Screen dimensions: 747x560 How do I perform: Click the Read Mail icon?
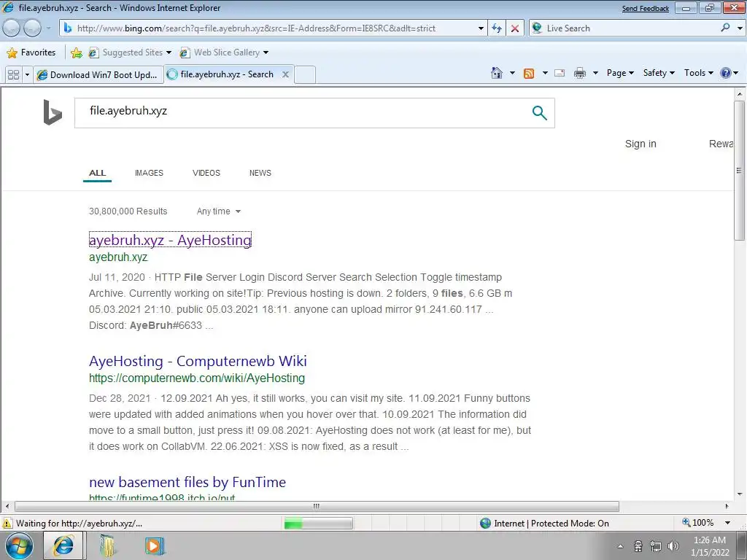[560, 73]
